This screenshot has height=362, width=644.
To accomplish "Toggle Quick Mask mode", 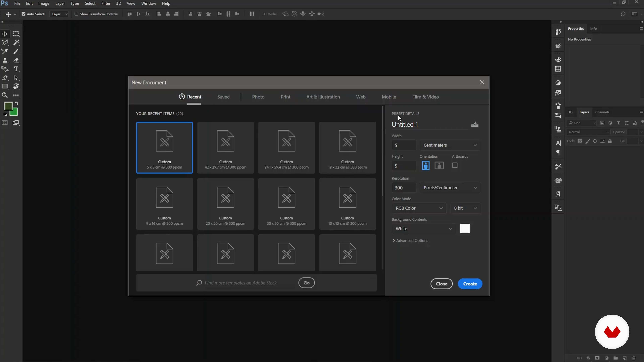I will [5, 123].
